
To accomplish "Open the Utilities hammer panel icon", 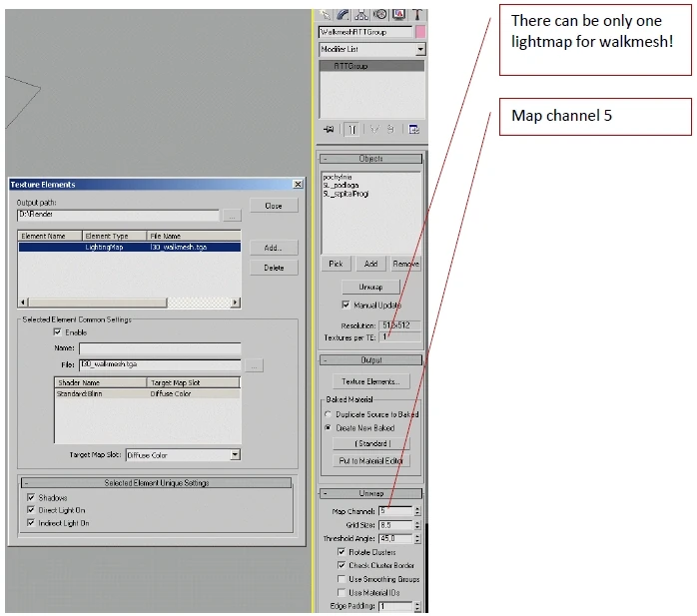I will (x=417, y=14).
